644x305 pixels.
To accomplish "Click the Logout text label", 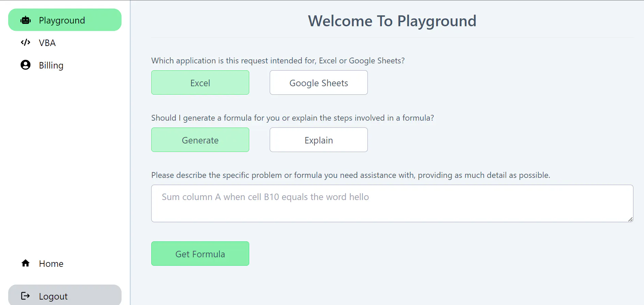I will (53, 296).
